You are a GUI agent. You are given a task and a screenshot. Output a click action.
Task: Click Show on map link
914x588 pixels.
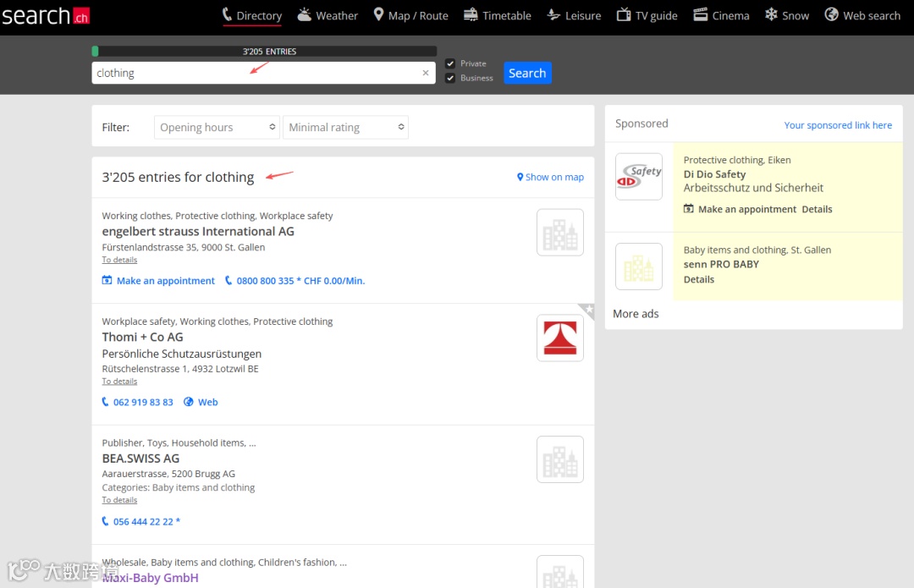point(550,177)
